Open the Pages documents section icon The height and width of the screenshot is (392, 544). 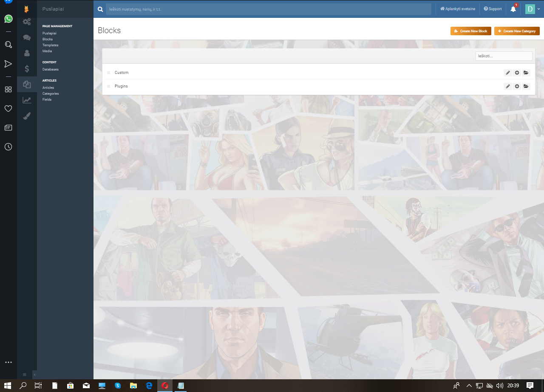click(x=27, y=85)
